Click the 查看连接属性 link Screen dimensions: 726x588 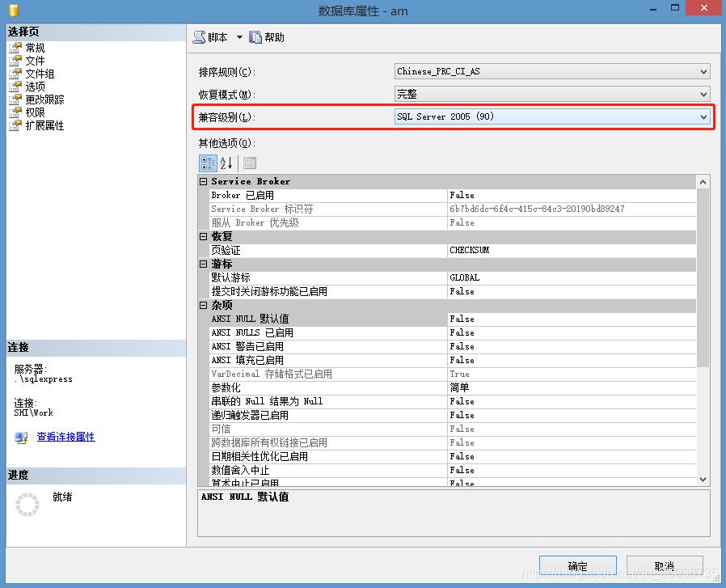click(x=65, y=438)
